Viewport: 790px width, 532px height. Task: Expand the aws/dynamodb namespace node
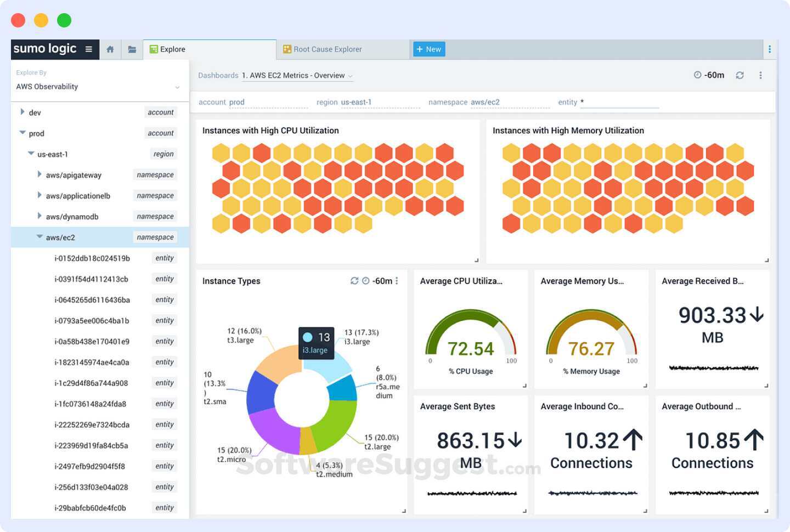point(39,216)
